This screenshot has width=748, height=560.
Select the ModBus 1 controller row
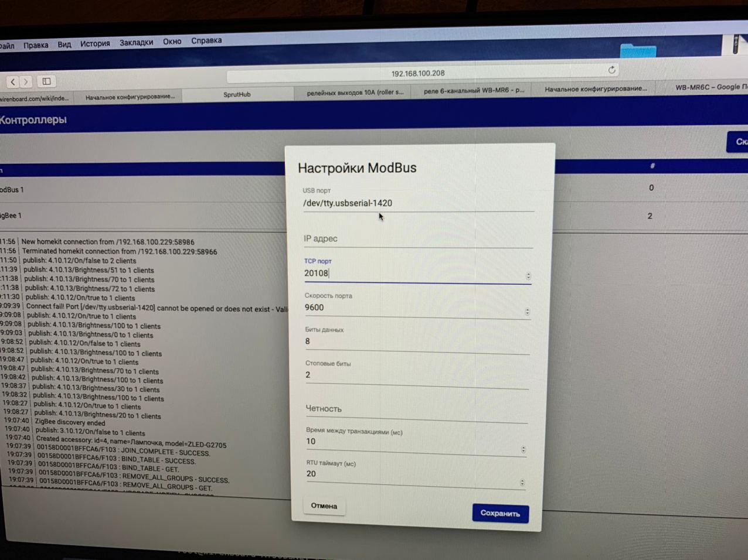tap(142, 190)
